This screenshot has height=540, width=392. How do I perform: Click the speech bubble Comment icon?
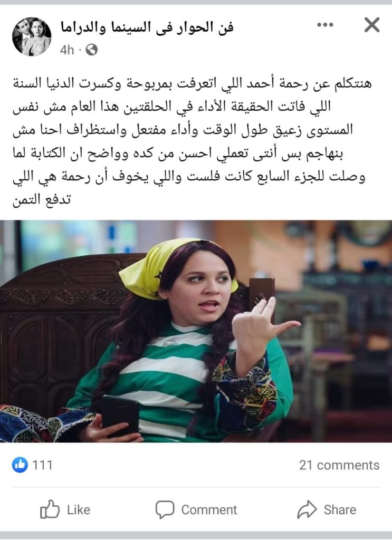click(165, 510)
